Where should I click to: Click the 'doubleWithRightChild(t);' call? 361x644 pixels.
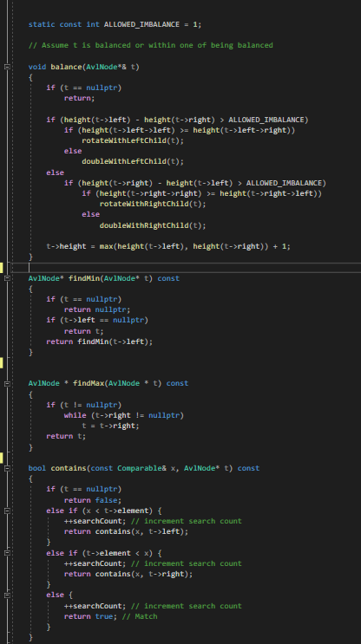[153, 225]
